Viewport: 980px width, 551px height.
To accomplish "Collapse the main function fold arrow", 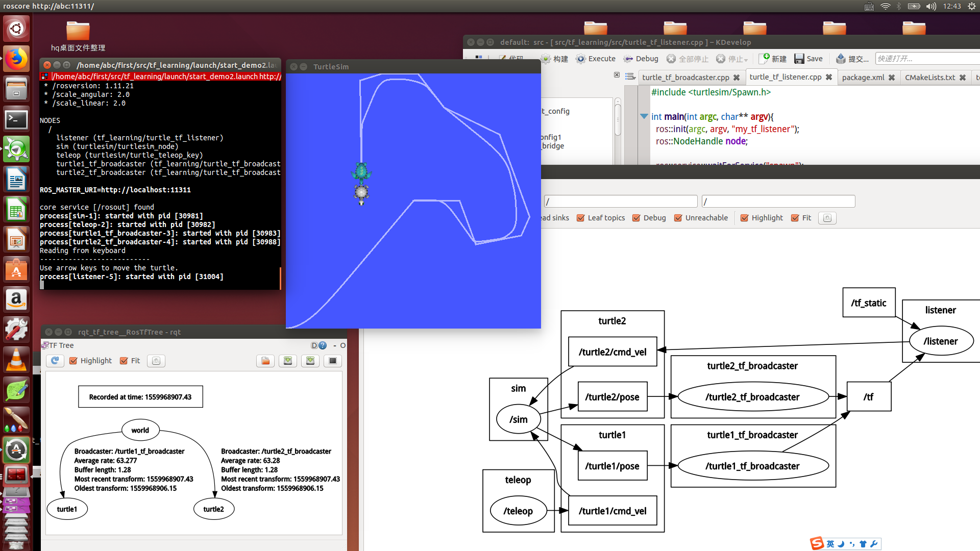I will tap(644, 116).
